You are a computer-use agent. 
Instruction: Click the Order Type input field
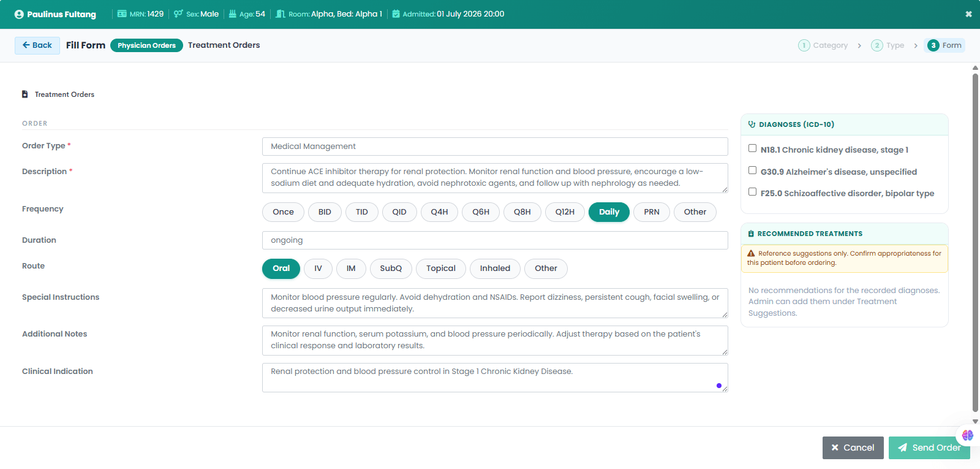pyautogui.click(x=495, y=147)
